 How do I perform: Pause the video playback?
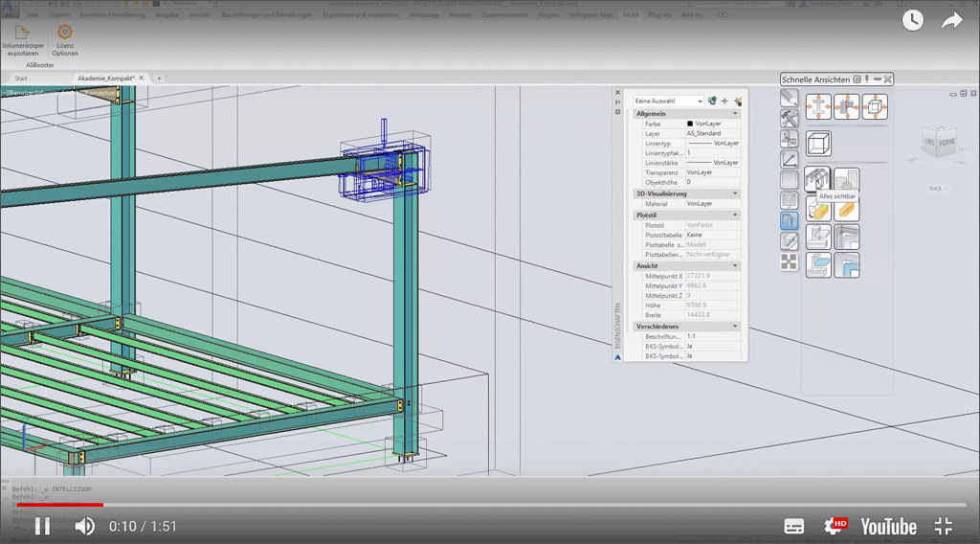tap(42, 526)
